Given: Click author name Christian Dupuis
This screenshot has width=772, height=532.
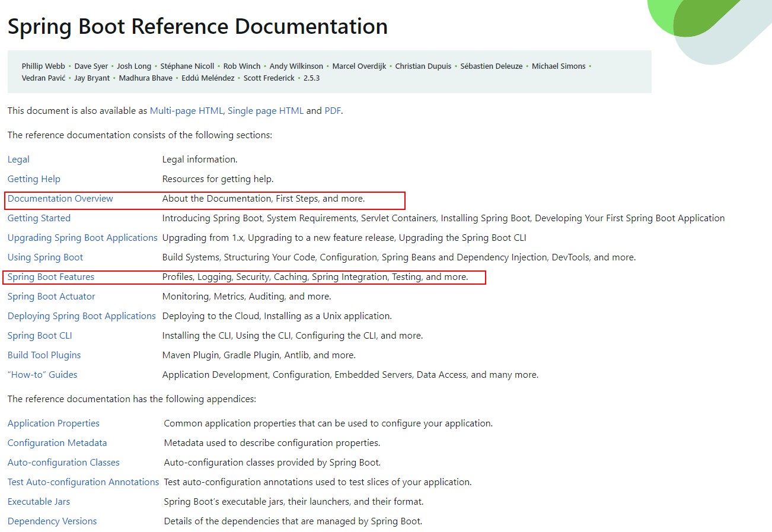Looking at the screenshot, I should [423, 66].
